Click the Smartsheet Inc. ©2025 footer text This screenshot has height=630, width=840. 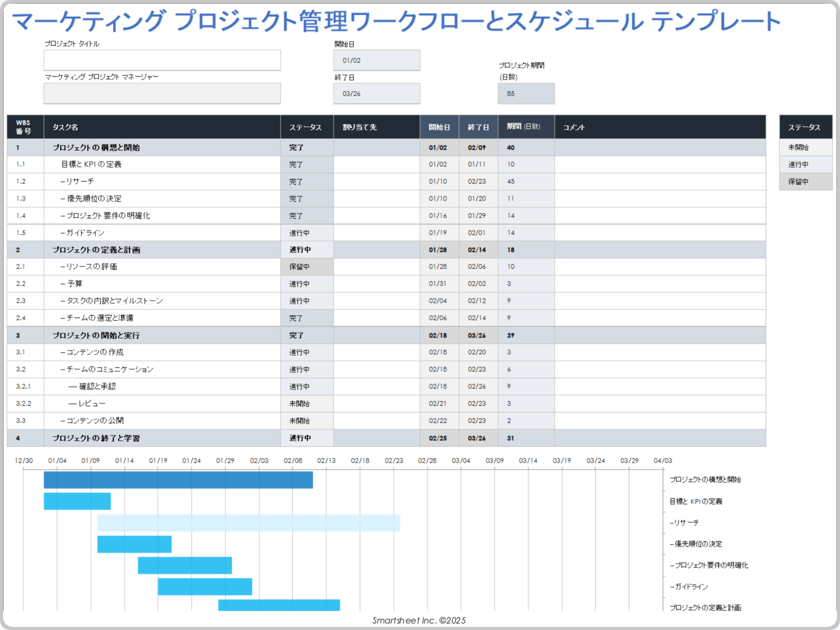(x=419, y=620)
